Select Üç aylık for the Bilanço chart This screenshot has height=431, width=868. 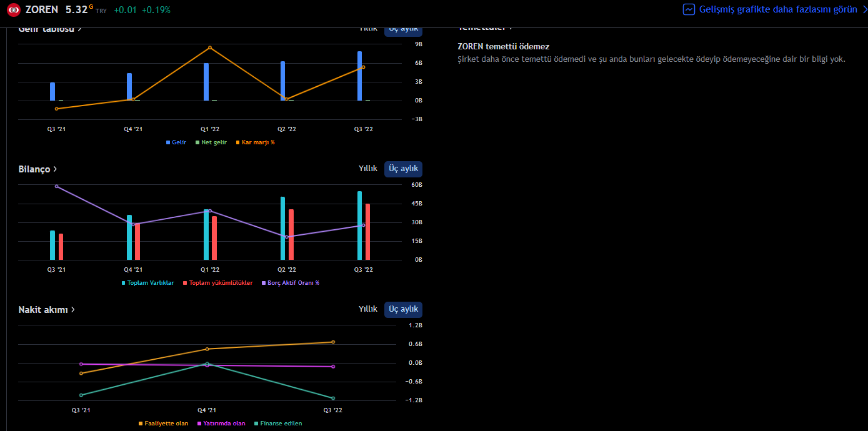[403, 169]
